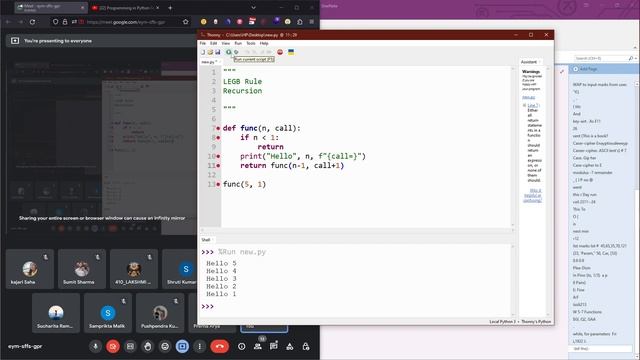Click the site padlock icon in address bar
This screenshot has width=640, height=360.
65,22
